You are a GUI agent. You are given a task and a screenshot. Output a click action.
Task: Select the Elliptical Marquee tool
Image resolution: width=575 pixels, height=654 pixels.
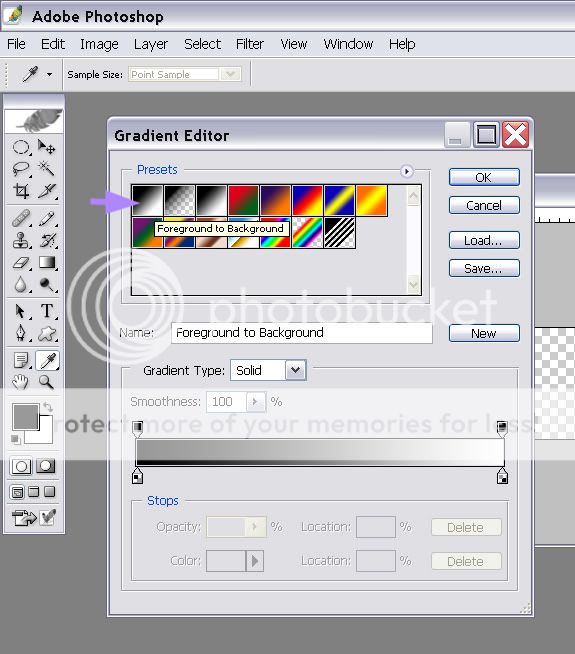pyautogui.click(x=21, y=147)
